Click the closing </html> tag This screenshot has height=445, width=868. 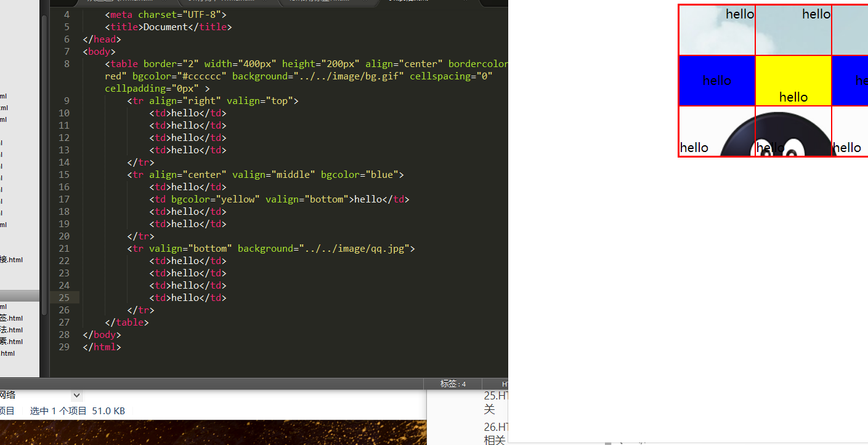102,347
